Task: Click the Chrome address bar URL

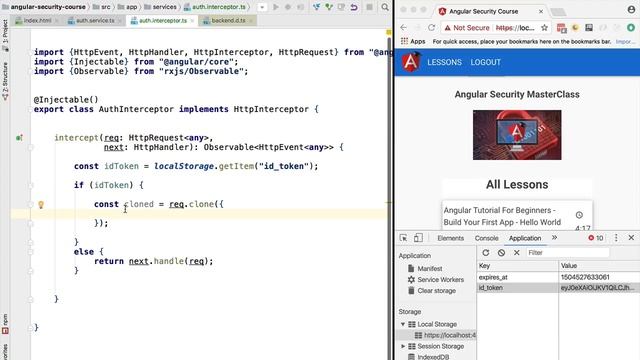Action: (x=515, y=28)
